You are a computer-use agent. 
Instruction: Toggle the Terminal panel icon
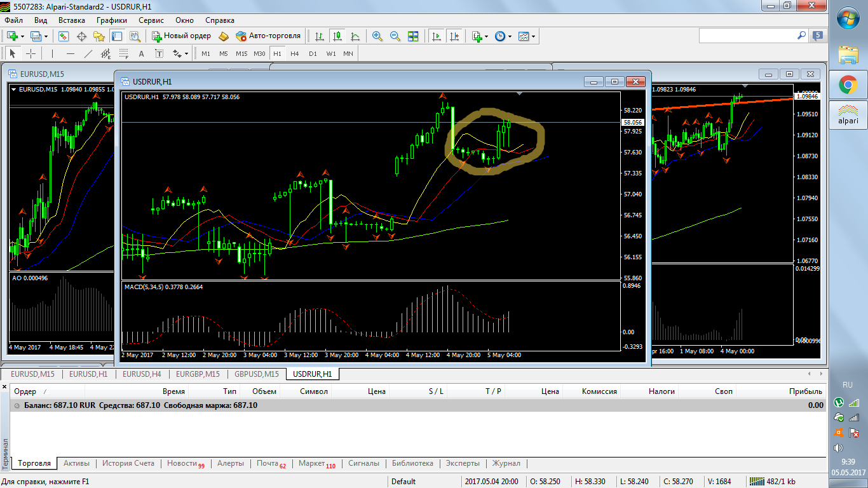117,36
